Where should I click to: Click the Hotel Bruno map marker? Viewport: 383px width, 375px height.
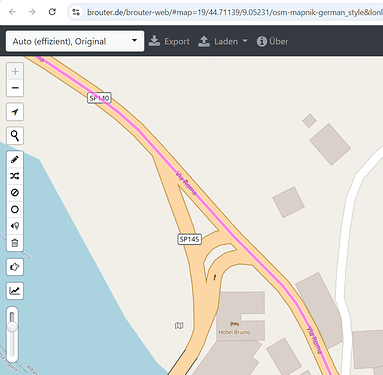click(234, 324)
